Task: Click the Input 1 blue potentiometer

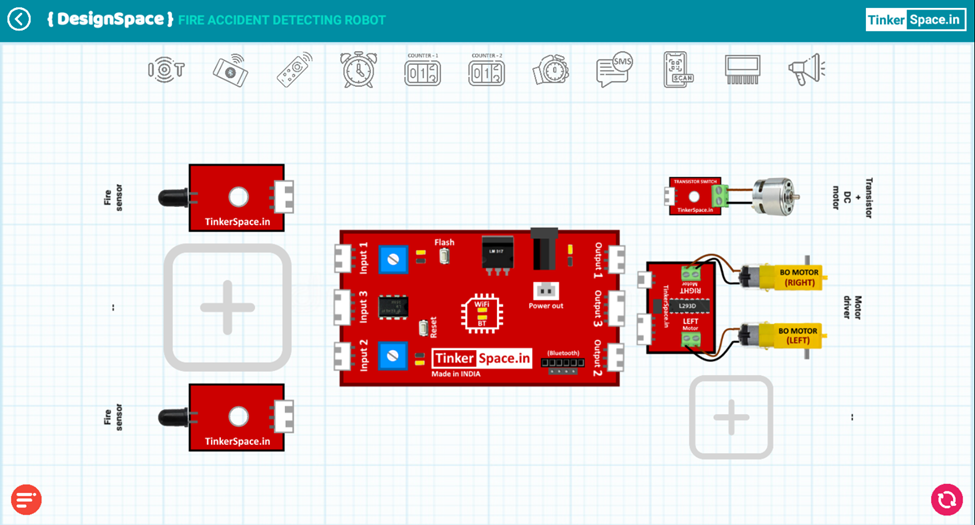Action: (392, 259)
